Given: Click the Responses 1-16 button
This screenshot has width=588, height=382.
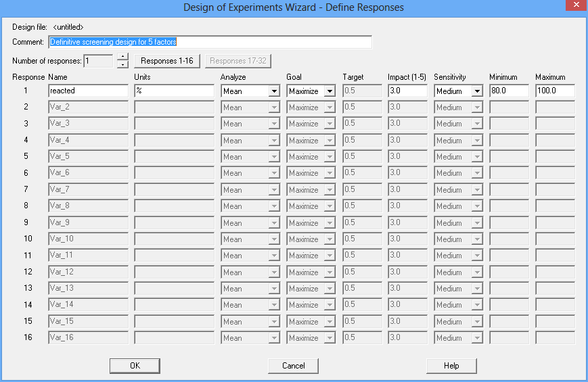Looking at the screenshot, I should [x=166, y=61].
